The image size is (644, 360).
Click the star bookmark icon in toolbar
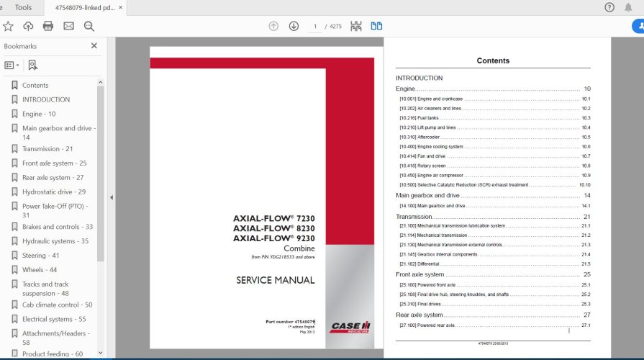point(8,27)
